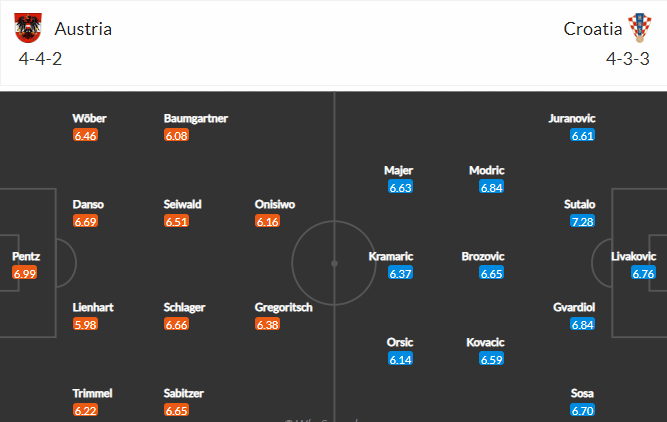Select player Gregoritsch on the pitch
The height and width of the screenshot is (422, 667).
click(x=283, y=307)
